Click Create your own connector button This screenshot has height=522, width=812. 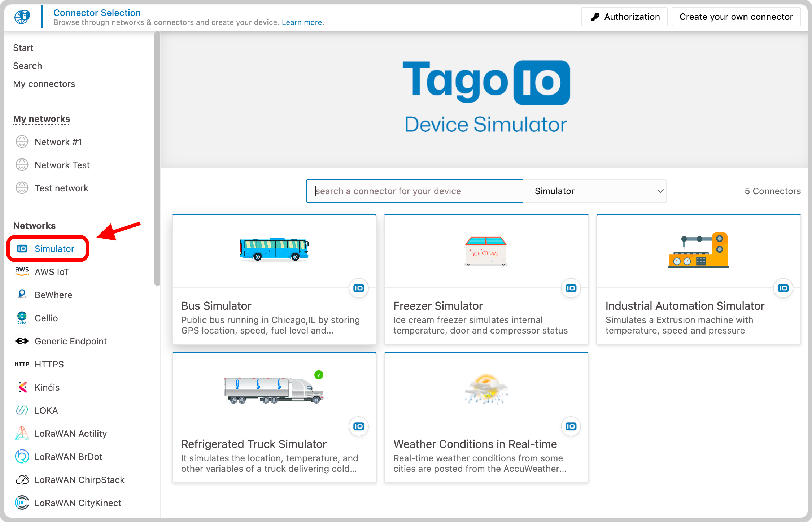pyautogui.click(x=736, y=17)
